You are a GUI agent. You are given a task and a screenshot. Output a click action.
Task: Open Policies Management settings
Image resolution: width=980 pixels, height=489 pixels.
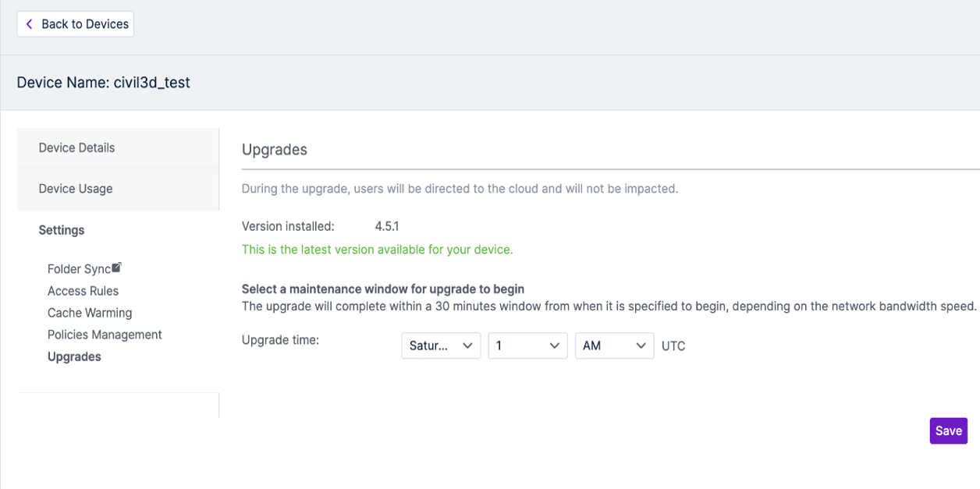tap(105, 334)
